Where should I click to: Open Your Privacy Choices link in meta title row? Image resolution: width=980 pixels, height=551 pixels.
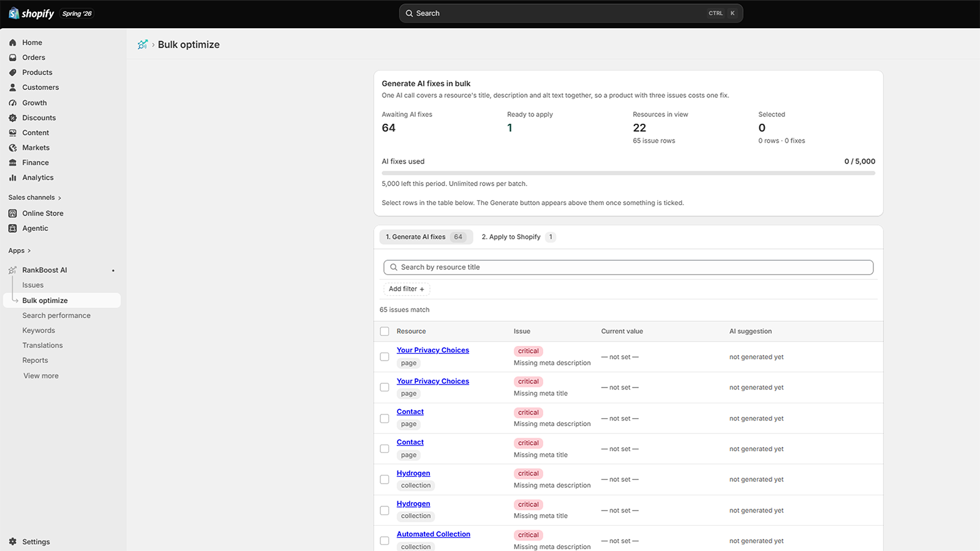click(433, 381)
